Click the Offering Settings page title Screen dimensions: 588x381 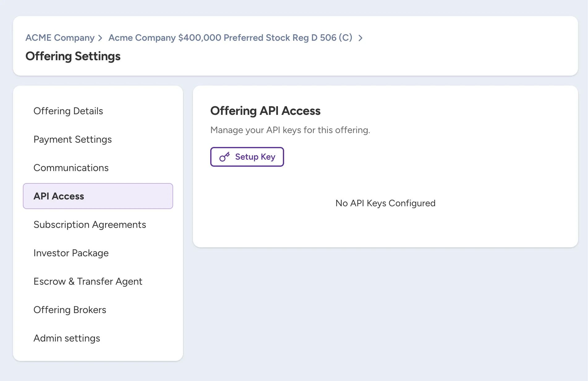73,56
